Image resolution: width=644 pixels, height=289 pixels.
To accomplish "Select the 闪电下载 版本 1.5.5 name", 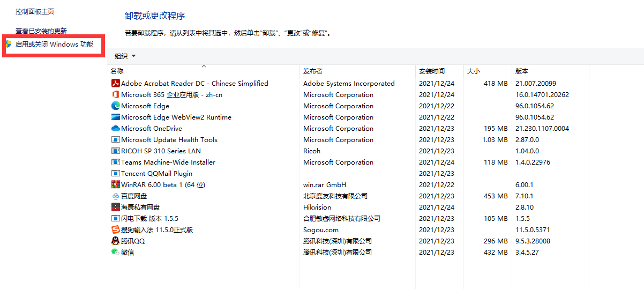I will coord(149,218).
